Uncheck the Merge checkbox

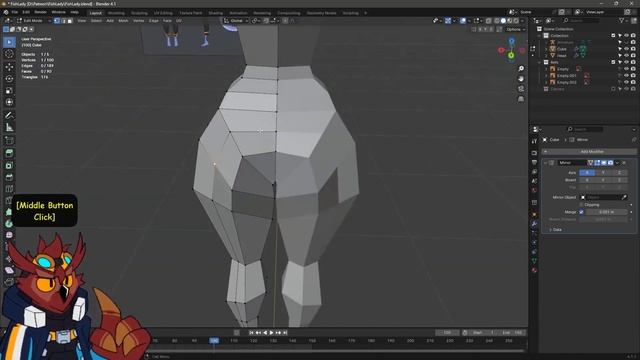pyautogui.click(x=581, y=212)
